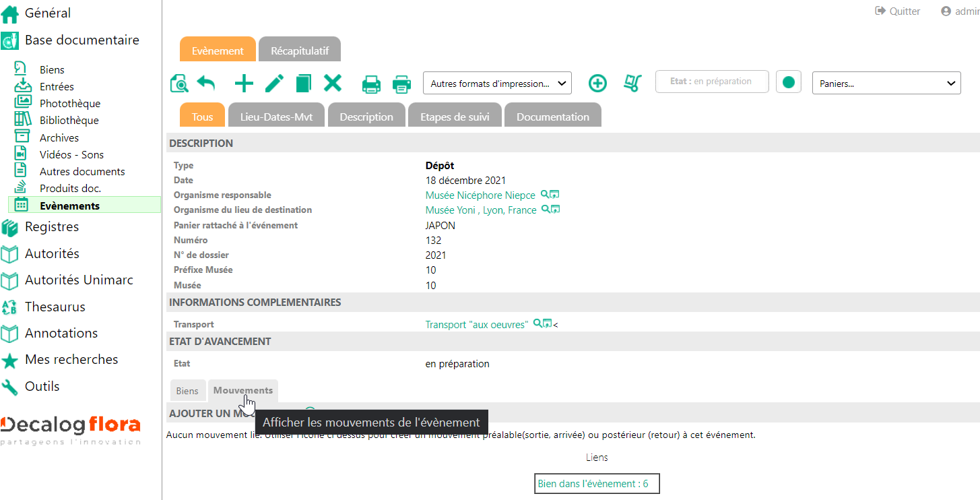Screen dimensions: 980x500
Task: Select Bibliothèque in the sidebar
Action: [x=69, y=120]
